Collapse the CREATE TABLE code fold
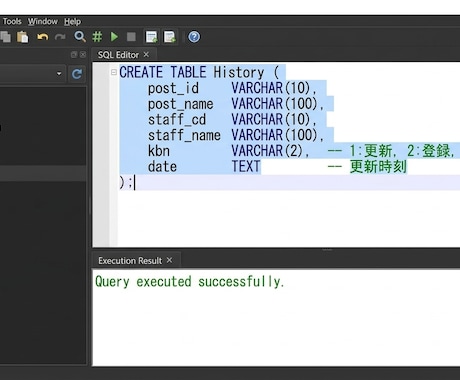Image resolution: width=460 pixels, height=380 pixels. coord(114,72)
